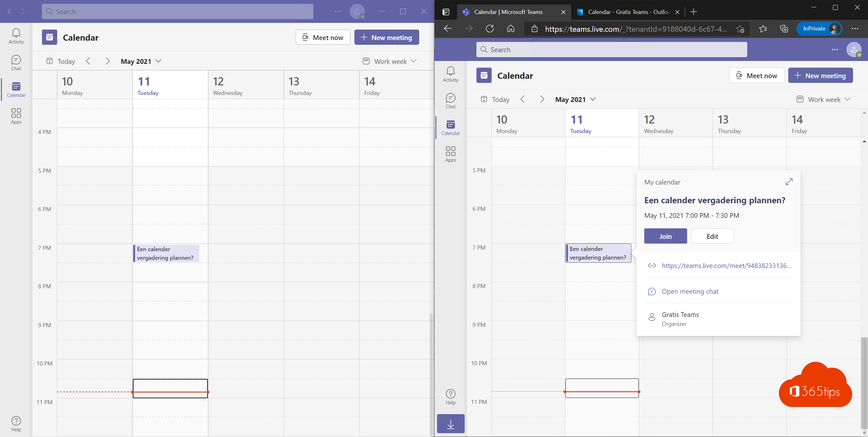Click the Open meeting chat icon
The image size is (868, 437).
pyautogui.click(x=651, y=291)
